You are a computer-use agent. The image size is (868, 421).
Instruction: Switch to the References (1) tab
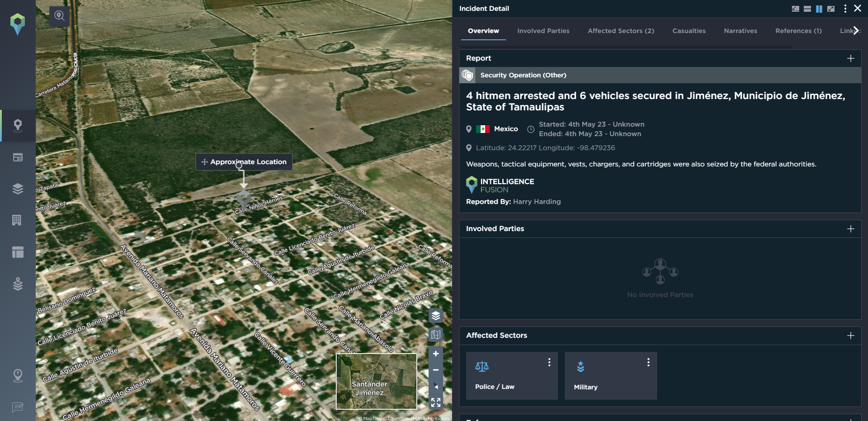(798, 31)
